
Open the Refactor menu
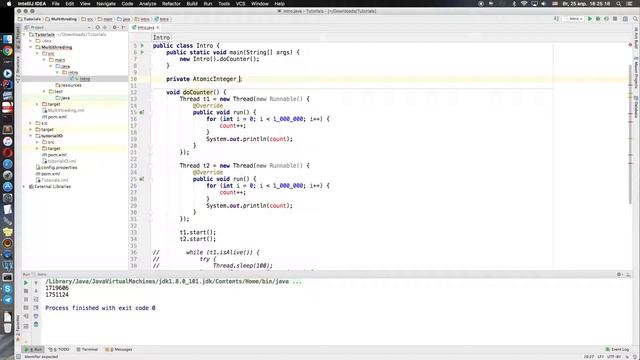[x=171, y=4]
